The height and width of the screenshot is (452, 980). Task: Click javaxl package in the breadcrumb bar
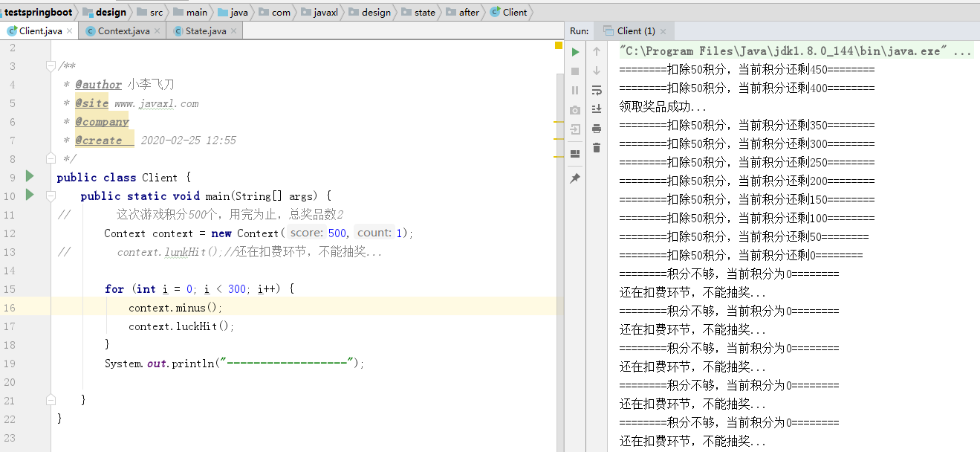tap(319, 12)
